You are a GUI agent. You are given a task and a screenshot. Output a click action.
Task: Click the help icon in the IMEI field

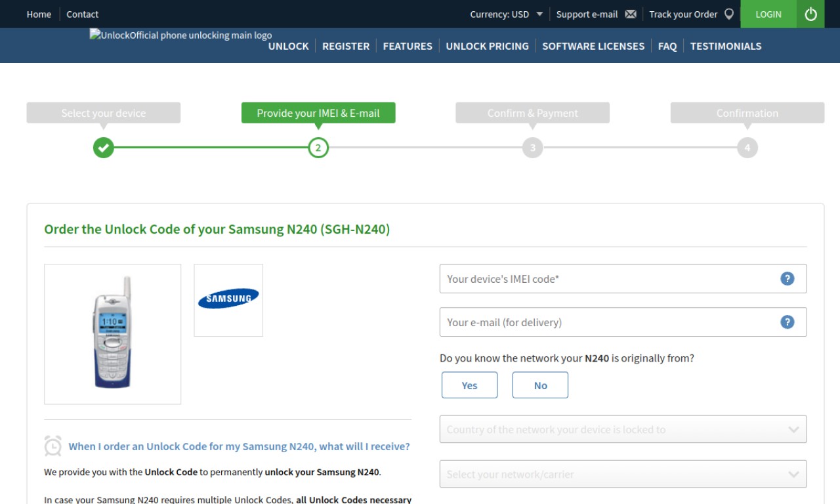click(x=787, y=278)
